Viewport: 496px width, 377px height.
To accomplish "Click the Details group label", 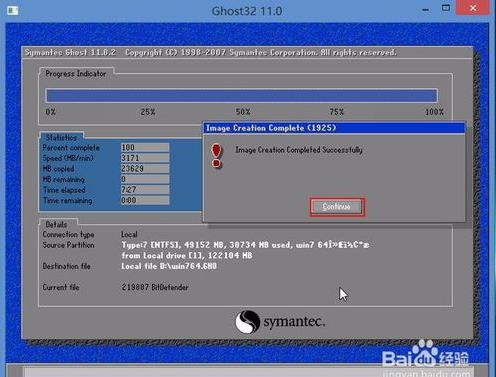I will (56, 224).
